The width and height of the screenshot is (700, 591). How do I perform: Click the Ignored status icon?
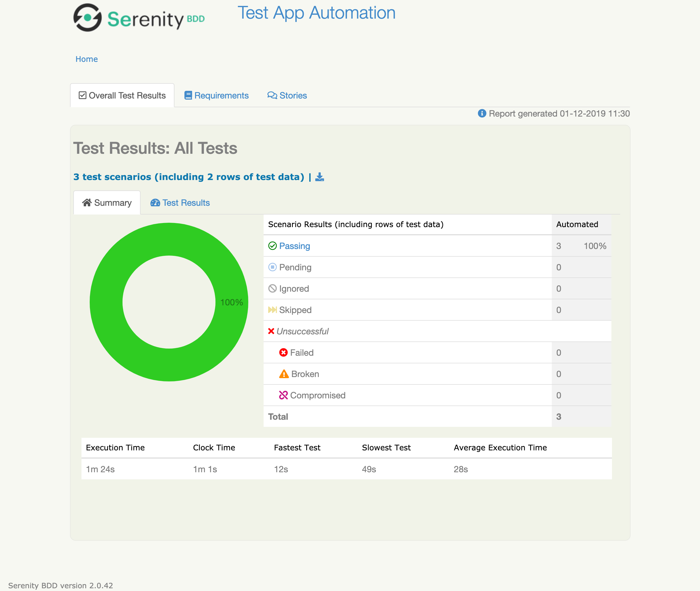pos(273,288)
